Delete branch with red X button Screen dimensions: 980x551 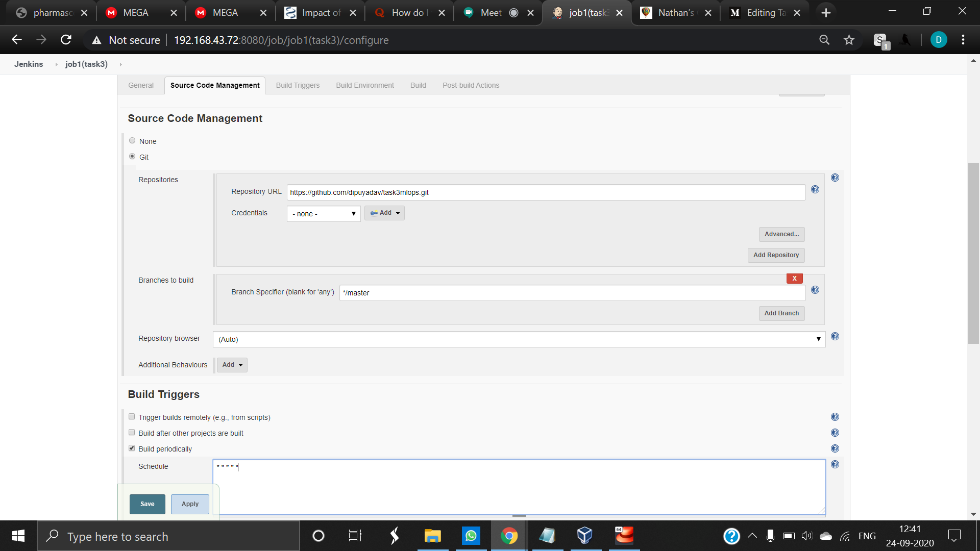point(794,279)
